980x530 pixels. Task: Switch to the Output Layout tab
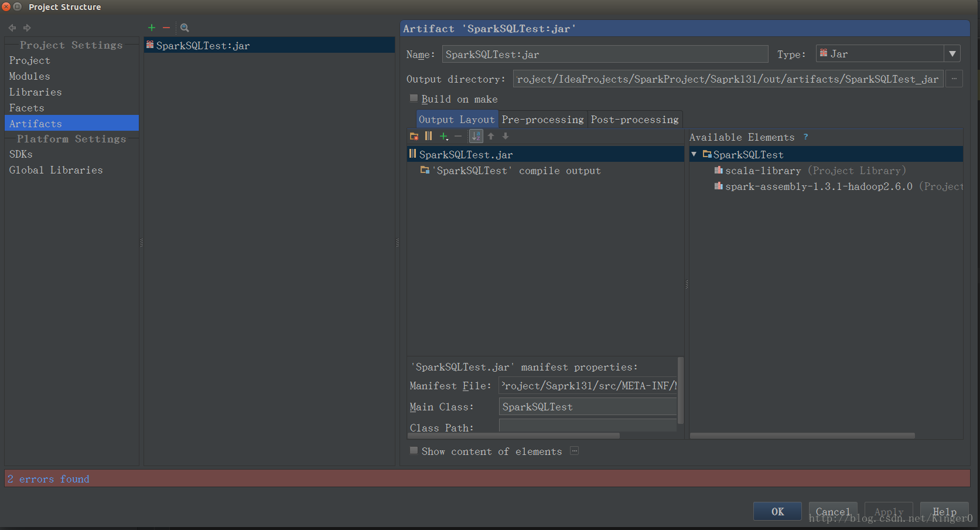[457, 119]
